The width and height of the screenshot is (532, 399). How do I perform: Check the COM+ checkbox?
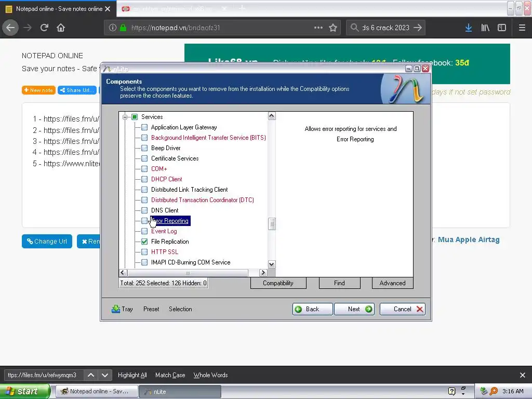pyautogui.click(x=144, y=169)
